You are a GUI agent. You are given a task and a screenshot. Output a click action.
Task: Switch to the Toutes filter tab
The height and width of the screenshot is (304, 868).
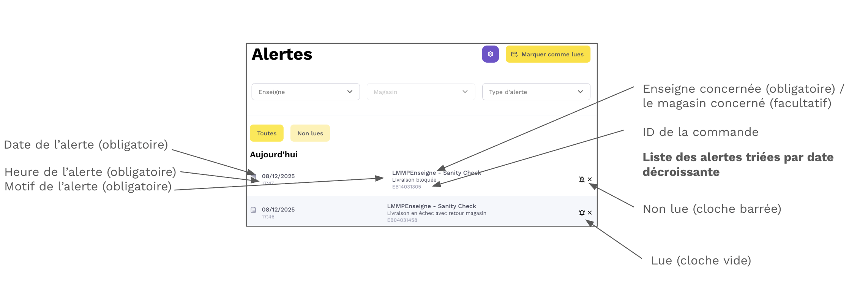click(267, 133)
